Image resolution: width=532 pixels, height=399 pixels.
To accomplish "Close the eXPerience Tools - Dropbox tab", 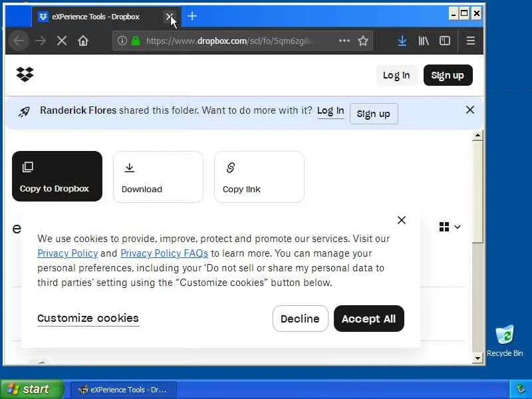I will click(169, 16).
